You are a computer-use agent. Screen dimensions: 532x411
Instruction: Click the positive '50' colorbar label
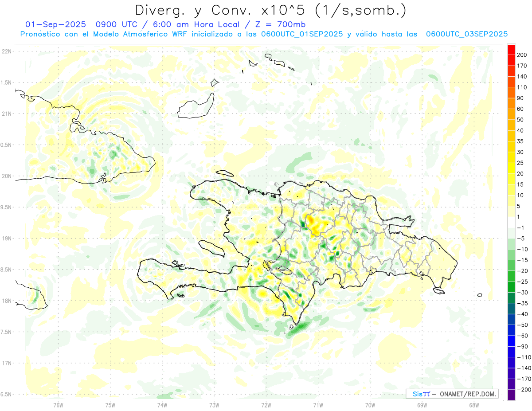click(521, 120)
